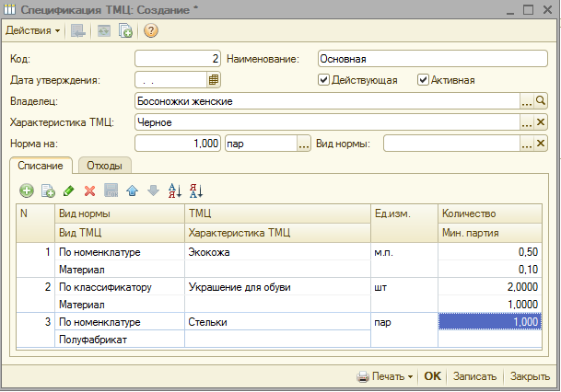The image size is (561, 392).
Task: Sort rows ascending with the А-Я icon
Action: pos(174,190)
